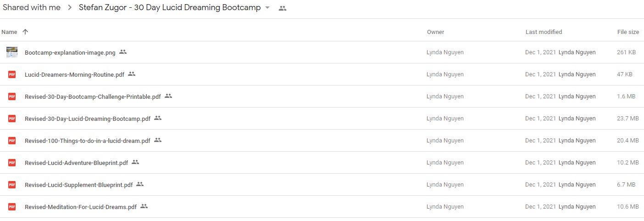Screen dimensions: 644x221
Task: Click PDF icon of Revised-30-Day-Lucid-Dreaming-Bootcamp.pdf
Action: tap(12, 119)
